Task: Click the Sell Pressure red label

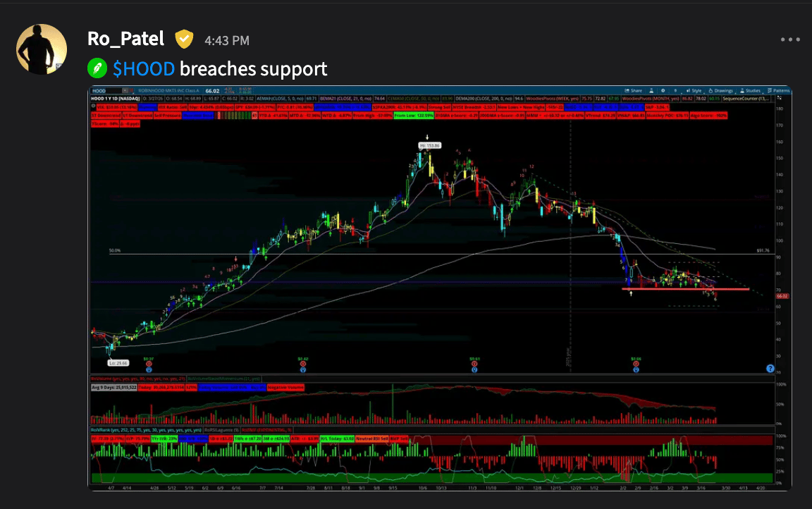Action: point(167,116)
